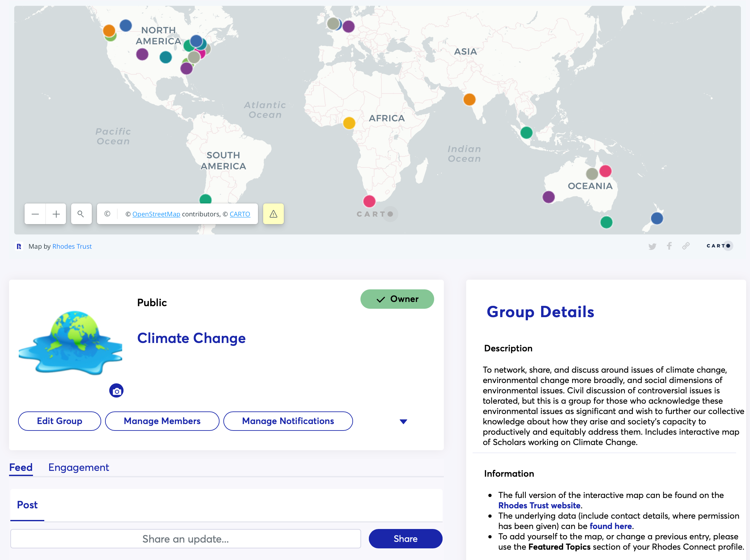Expand the additional group options arrow
Screen dimensions: 750x560
(x=403, y=421)
